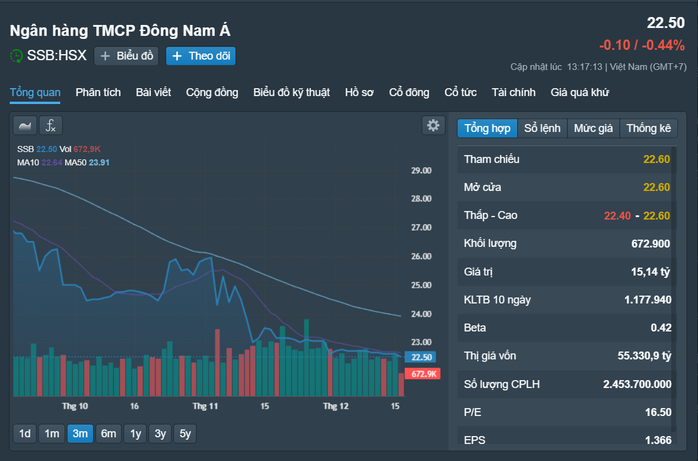Click the Biểu đồ button

126,56
